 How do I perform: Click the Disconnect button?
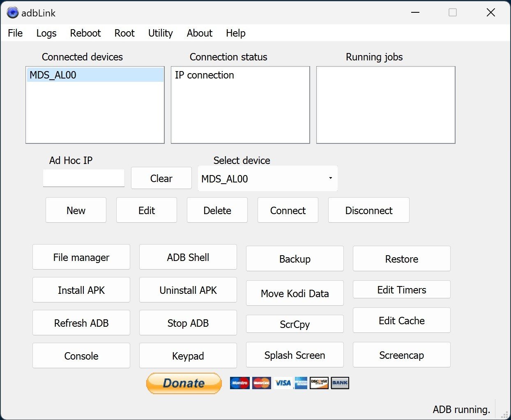(x=368, y=210)
